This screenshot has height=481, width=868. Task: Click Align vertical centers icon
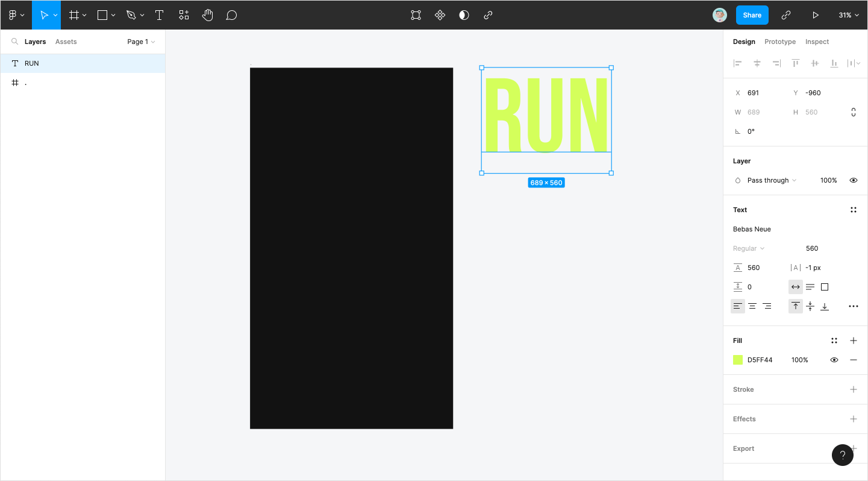(x=815, y=63)
